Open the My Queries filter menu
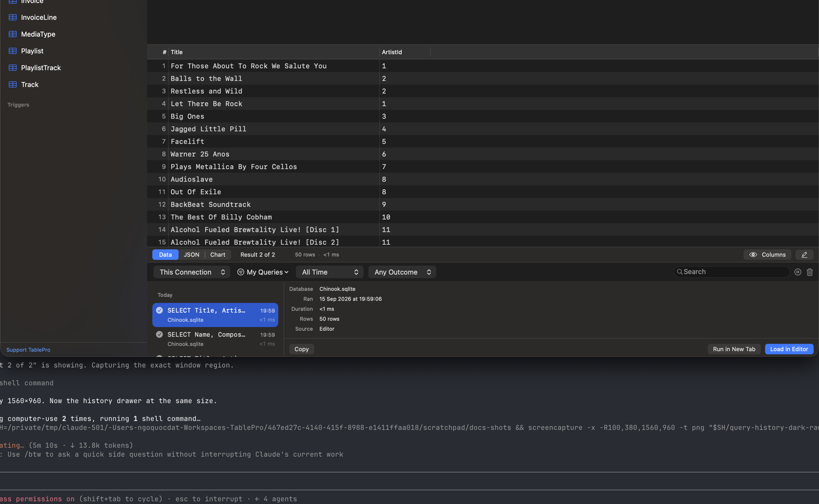The width and height of the screenshot is (819, 504). pyautogui.click(x=262, y=272)
